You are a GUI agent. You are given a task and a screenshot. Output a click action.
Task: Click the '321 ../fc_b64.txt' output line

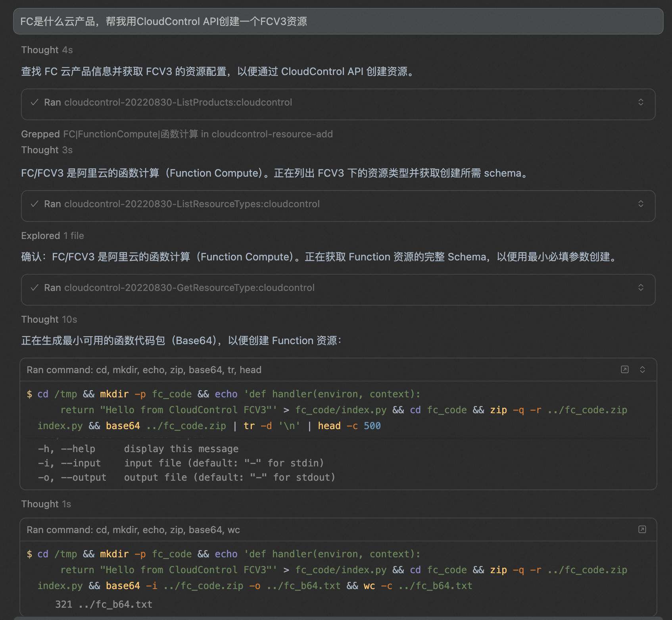[104, 605]
